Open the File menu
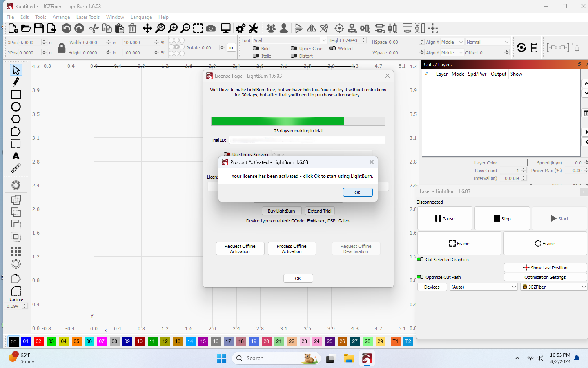 tap(10, 17)
